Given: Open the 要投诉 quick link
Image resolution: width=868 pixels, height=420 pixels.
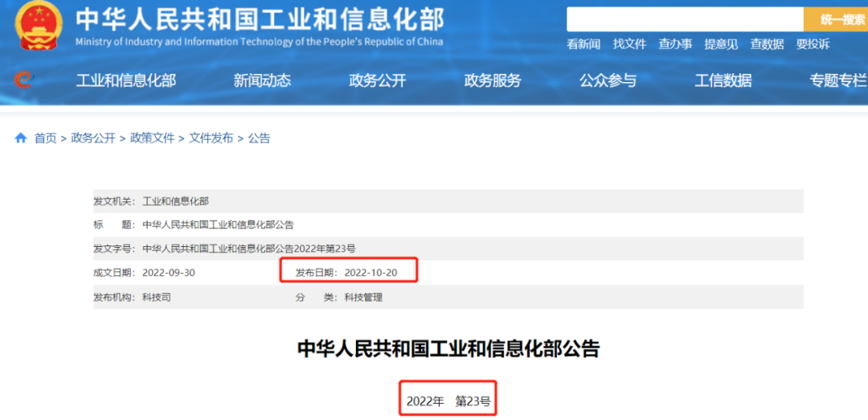Looking at the screenshot, I should pyautogui.click(x=813, y=44).
